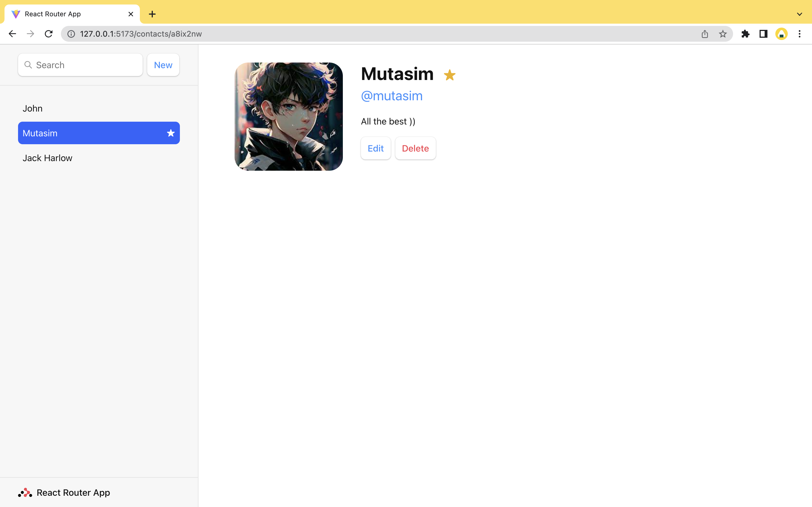Image resolution: width=812 pixels, height=507 pixels.
Task: Reload the page with refresh icon
Action: 49,34
